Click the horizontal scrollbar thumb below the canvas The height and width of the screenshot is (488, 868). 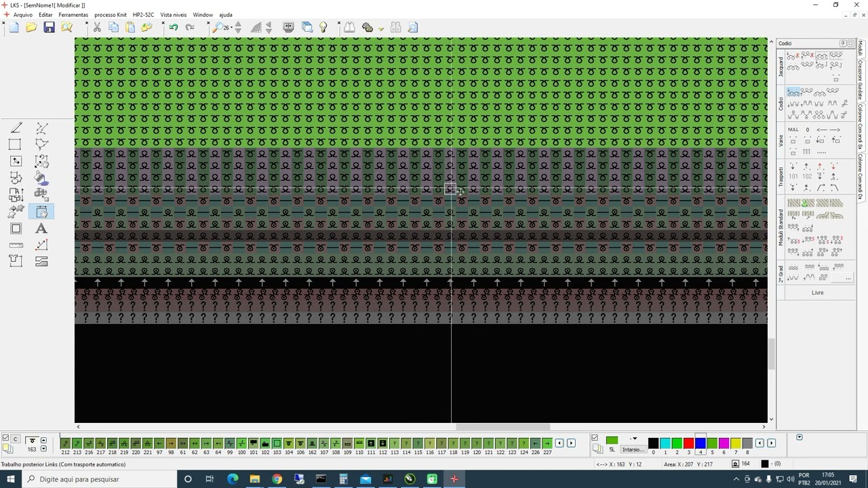pyautogui.click(x=502, y=426)
